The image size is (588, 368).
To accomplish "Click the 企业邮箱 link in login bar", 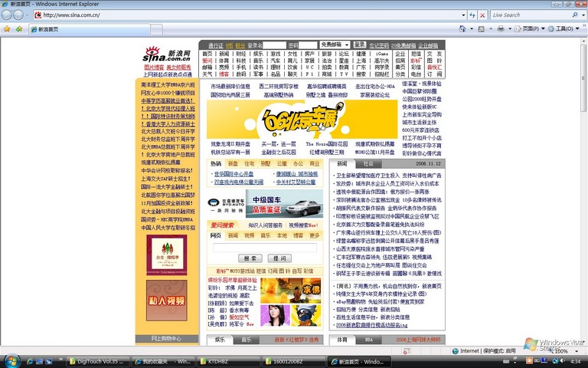I will (428, 45).
